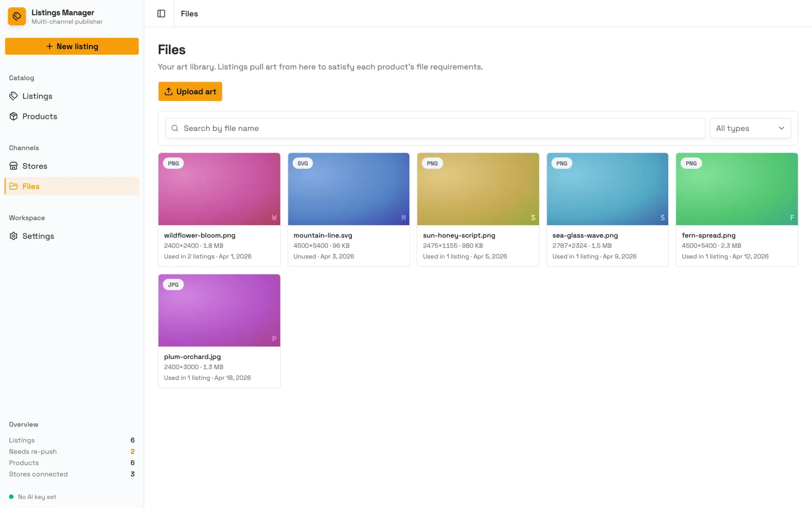Click '2475×1155 · 980 KB' size text
812x508 pixels.
[x=453, y=246]
